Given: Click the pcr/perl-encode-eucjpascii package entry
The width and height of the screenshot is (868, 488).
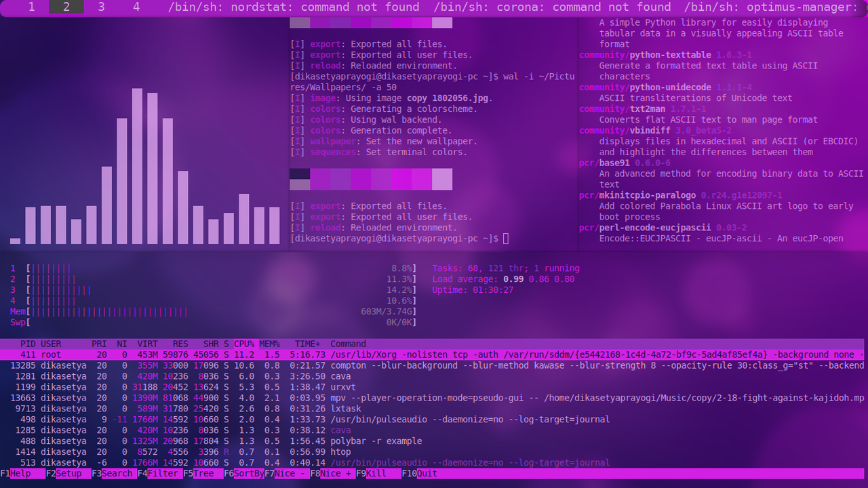Looking at the screenshot, I should tap(663, 228).
